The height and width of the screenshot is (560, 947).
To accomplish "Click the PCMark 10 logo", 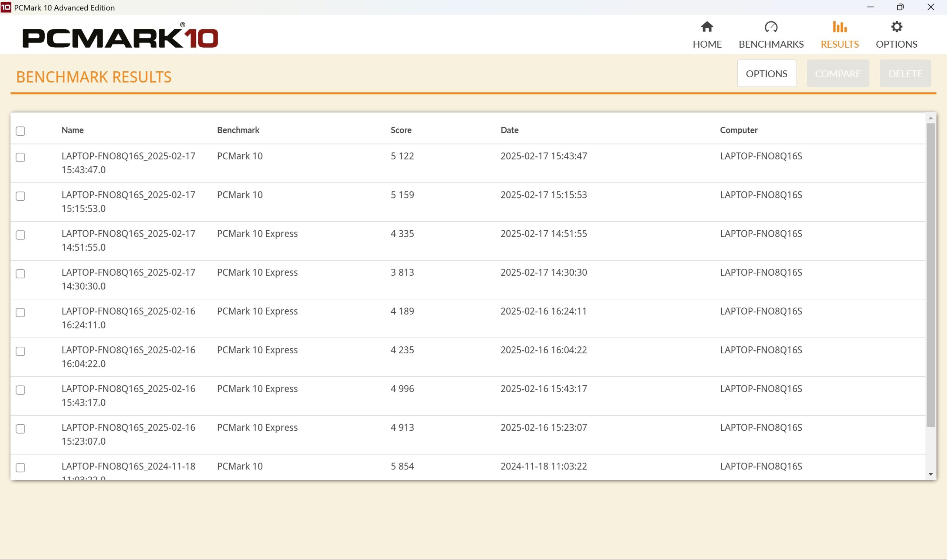I will point(120,37).
